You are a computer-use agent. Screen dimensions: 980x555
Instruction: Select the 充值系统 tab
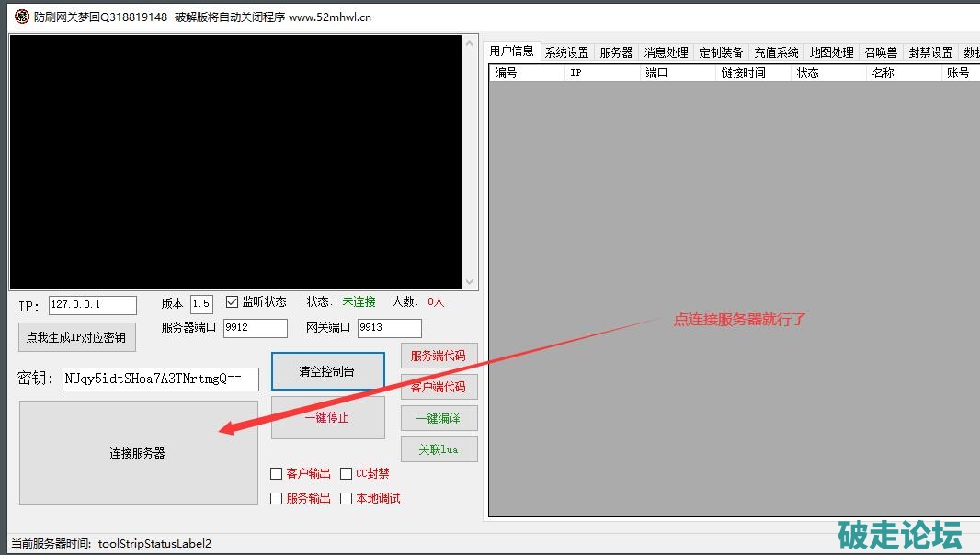pyautogui.click(x=776, y=52)
